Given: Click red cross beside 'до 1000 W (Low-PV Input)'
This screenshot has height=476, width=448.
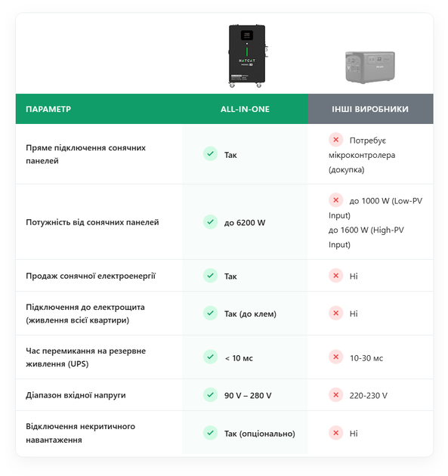Looking at the screenshot, I should [x=335, y=200].
